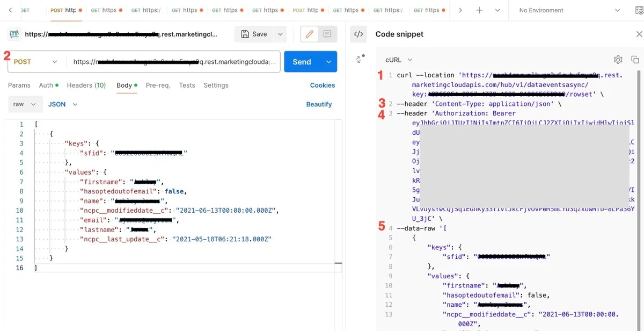Image resolution: width=644 pixels, height=331 pixels.
Task: Add a new request tab with plus
Action: coord(480,10)
